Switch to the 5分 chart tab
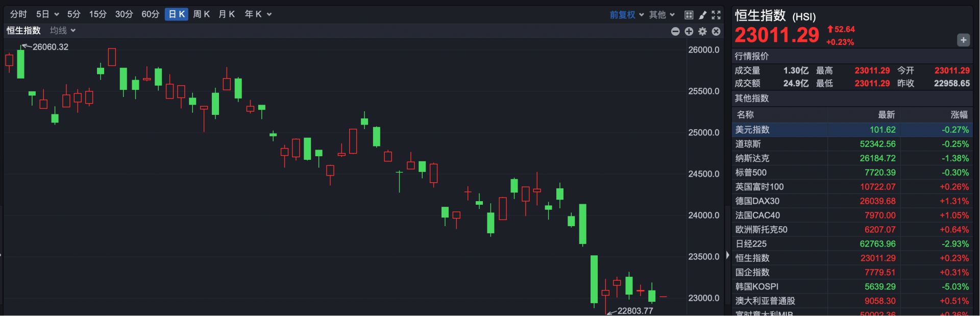Image resolution: width=980 pixels, height=316 pixels. click(74, 14)
